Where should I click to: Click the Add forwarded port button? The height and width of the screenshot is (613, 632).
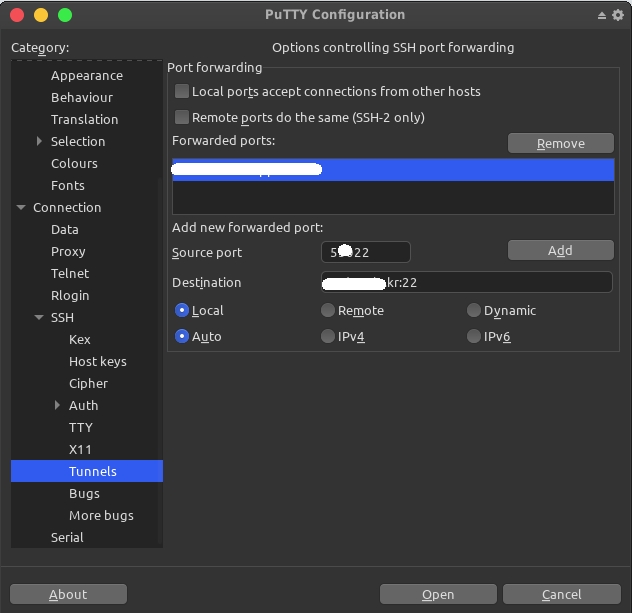coord(561,250)
